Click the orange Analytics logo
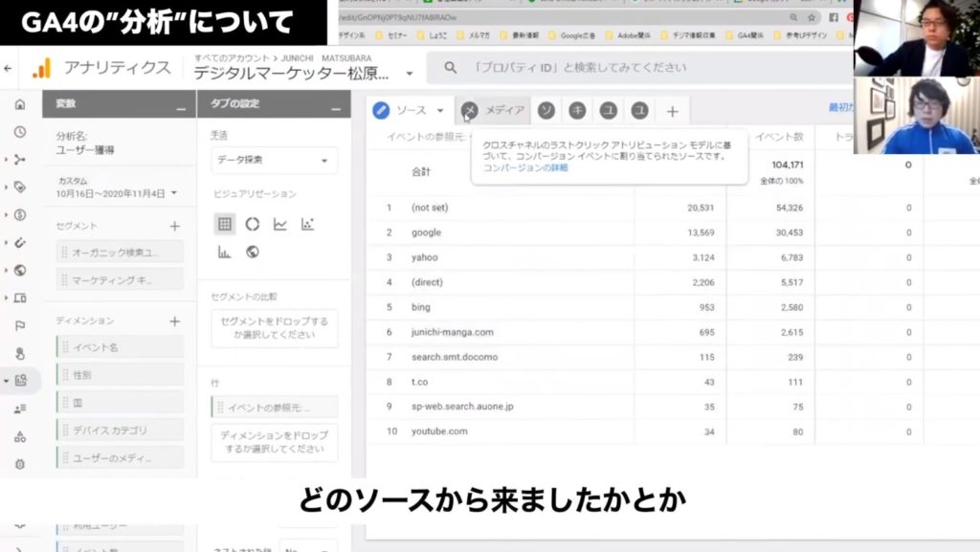The image size is (980, 552). [x=42, y=67]
